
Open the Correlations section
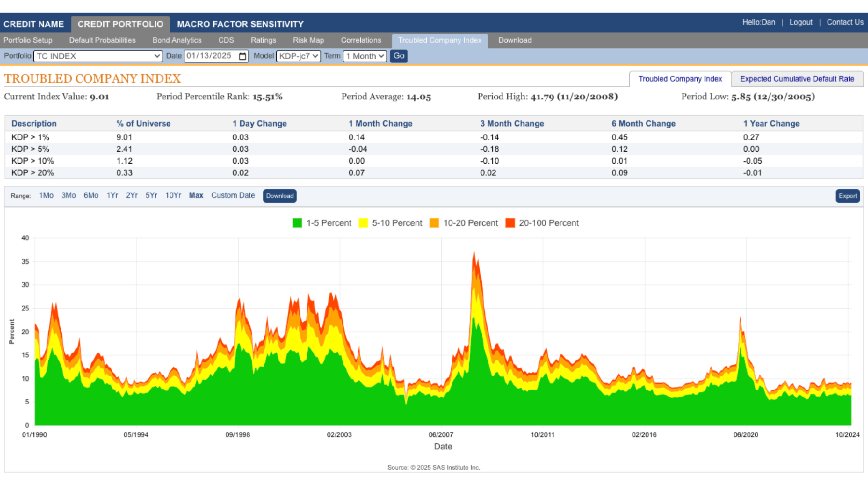click(x=361, y=40)
